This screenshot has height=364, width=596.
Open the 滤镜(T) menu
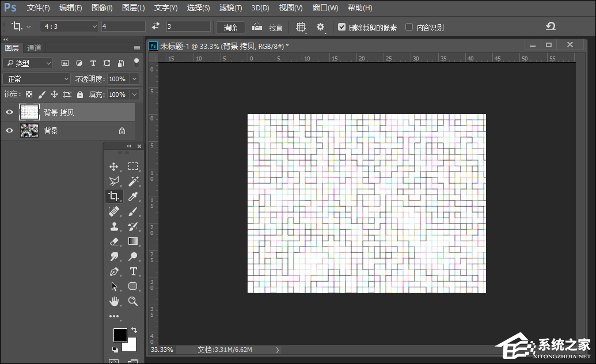coord(231,8)
